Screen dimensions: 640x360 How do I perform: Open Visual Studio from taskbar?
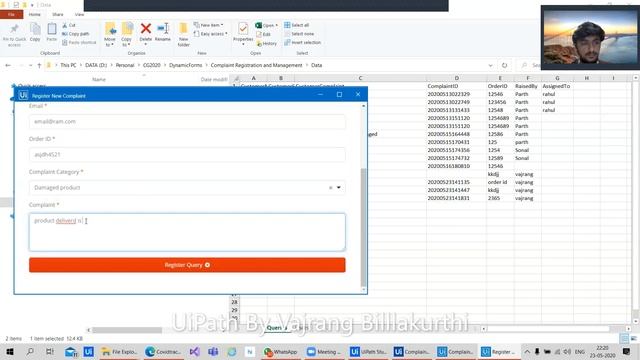point(194,351)
